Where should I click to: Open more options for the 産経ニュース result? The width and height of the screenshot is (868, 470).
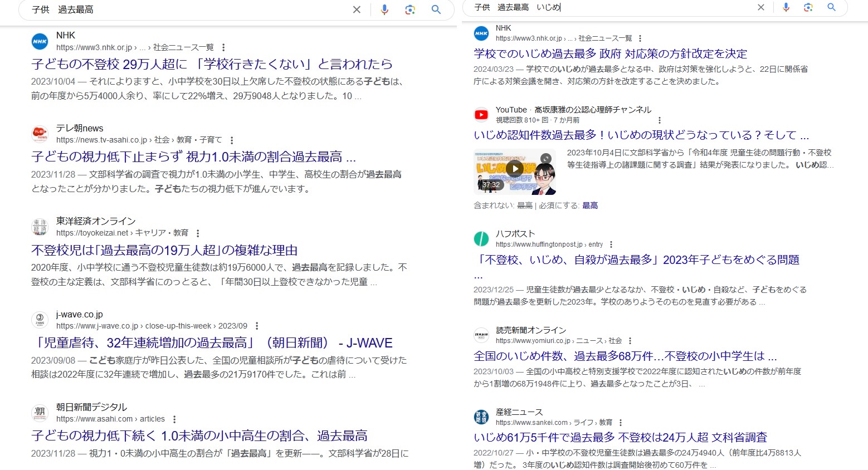621,423
